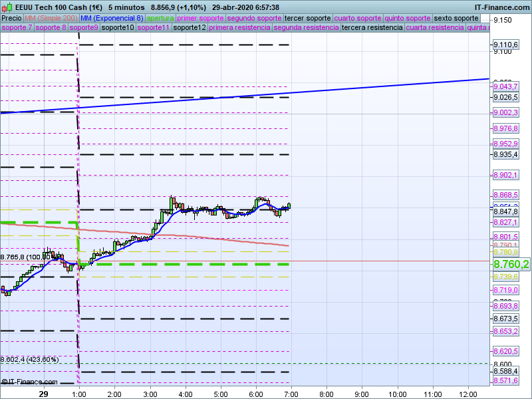The width and height of the screenshot is (532, 399).
Task: Select the primera resistencia label
Action: (x=239, y=28)
